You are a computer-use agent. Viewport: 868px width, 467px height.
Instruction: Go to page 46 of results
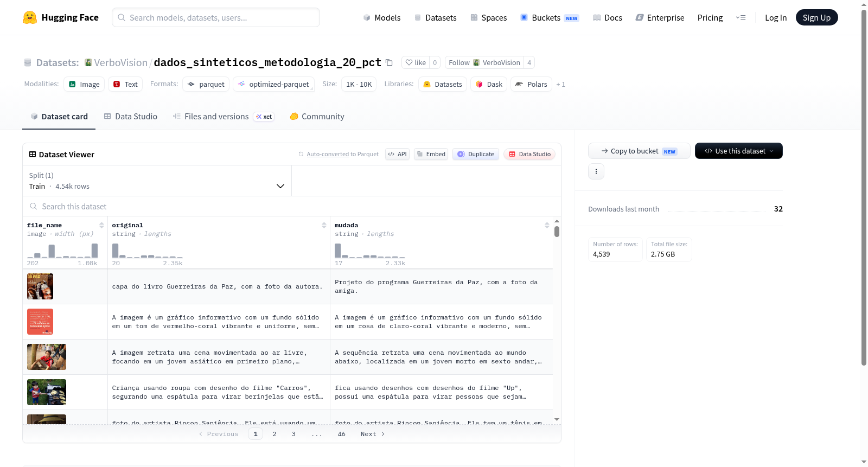341,434
